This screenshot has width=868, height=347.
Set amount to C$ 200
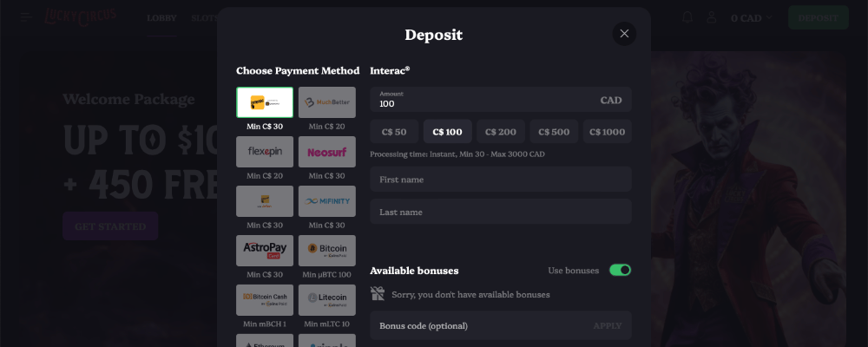tap(501, 132)
